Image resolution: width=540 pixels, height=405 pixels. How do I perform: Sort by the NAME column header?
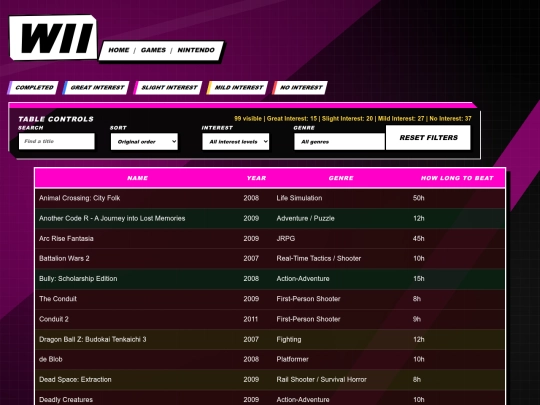tap(137, 178)
